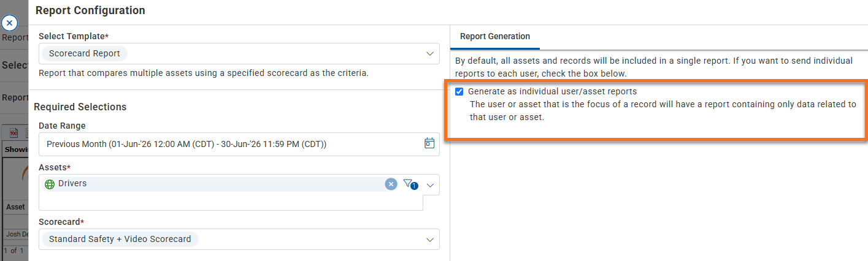This screenshot has width=868, height=261.
Task: Expand the Scorecard dropdown
Action: pos(430,240)
